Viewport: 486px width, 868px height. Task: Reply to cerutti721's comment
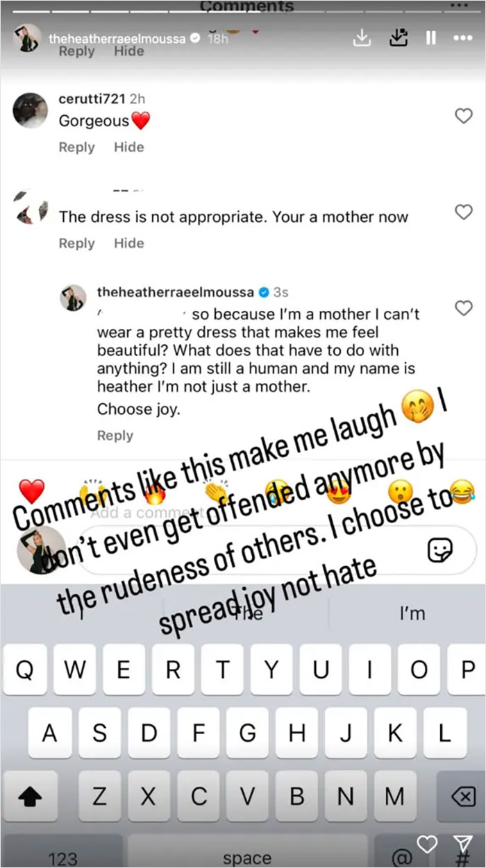point(76,147)
